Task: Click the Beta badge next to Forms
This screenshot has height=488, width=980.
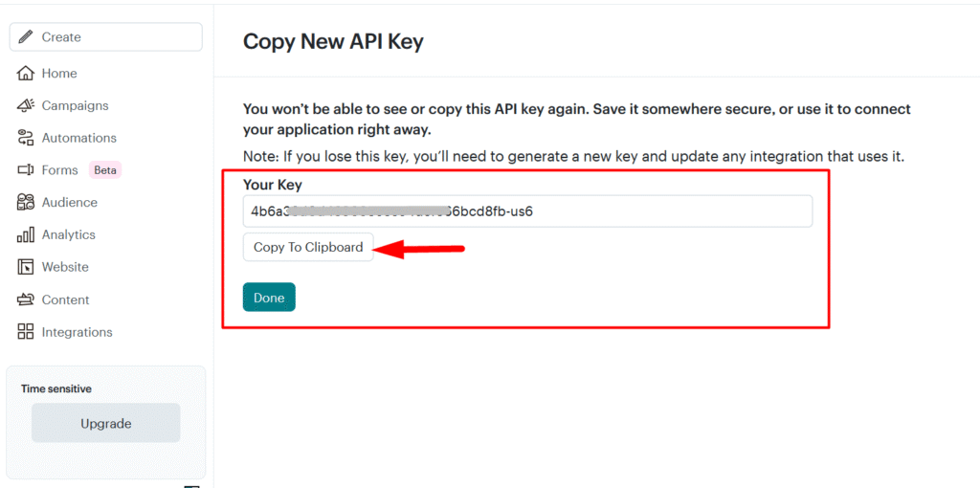Action: click(x=105, y=170)
